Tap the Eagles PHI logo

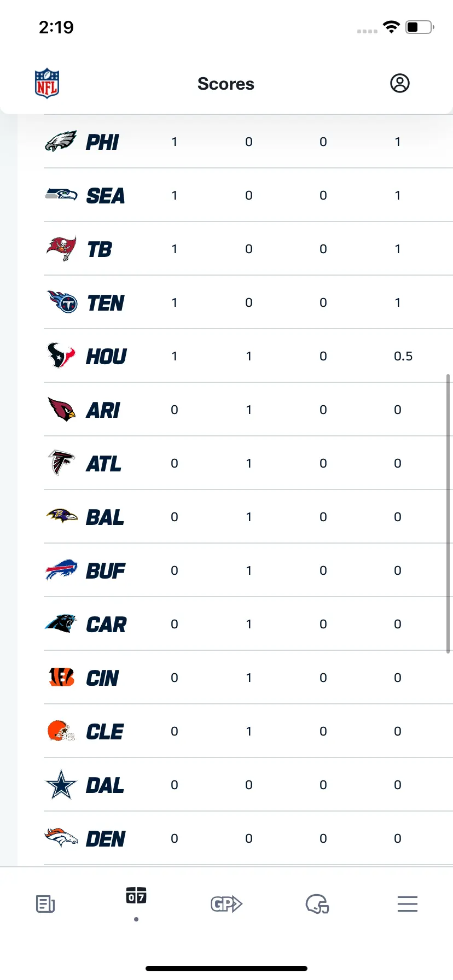coord(61,142)
